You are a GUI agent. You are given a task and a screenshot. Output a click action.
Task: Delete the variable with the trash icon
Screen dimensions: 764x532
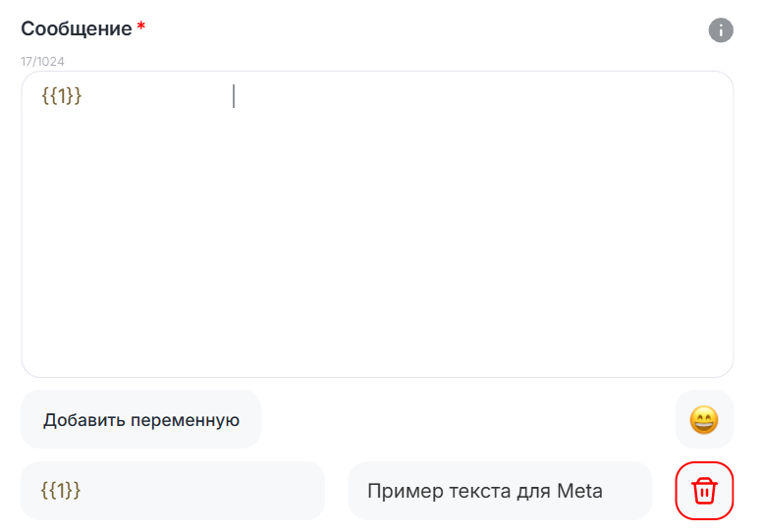[704, 490]
